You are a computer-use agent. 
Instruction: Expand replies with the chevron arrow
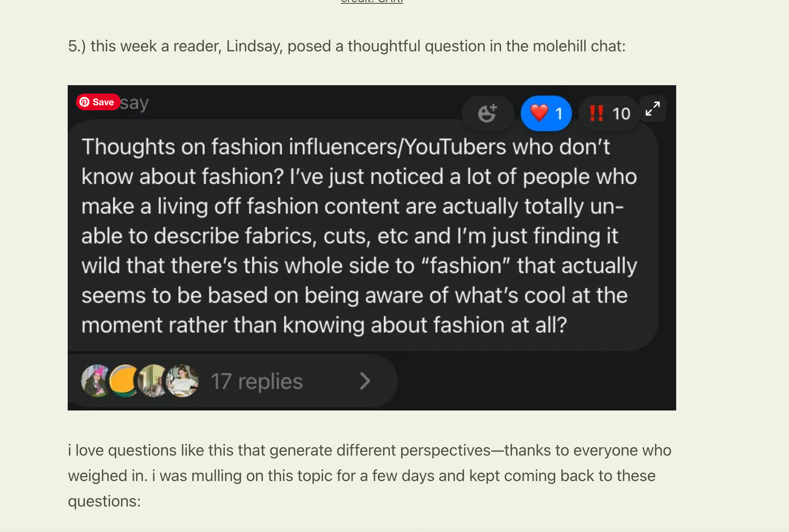[x=365, y=381]
